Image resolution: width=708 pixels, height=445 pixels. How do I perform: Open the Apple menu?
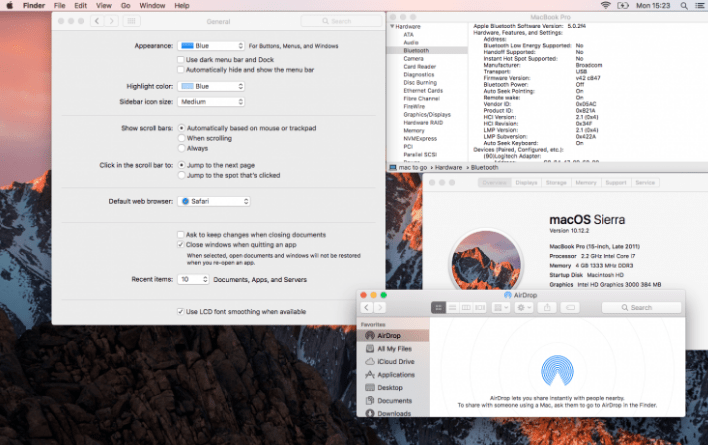coord(9,5)
